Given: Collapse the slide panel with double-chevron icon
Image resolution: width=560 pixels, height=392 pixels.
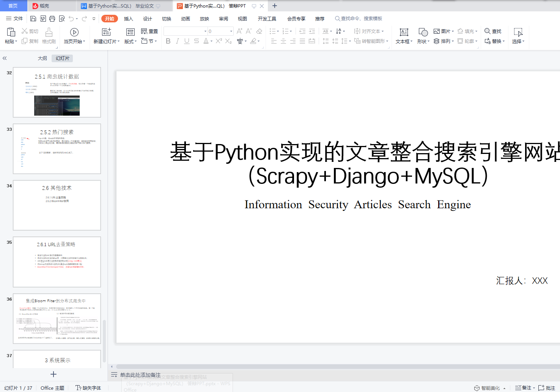Looking at the screenshot, I should pos(5,58).
